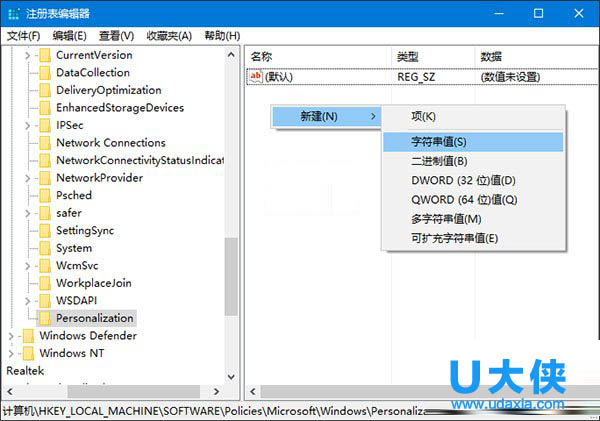Click the CurrentVersion folder icon

click(x=45, y=55)
